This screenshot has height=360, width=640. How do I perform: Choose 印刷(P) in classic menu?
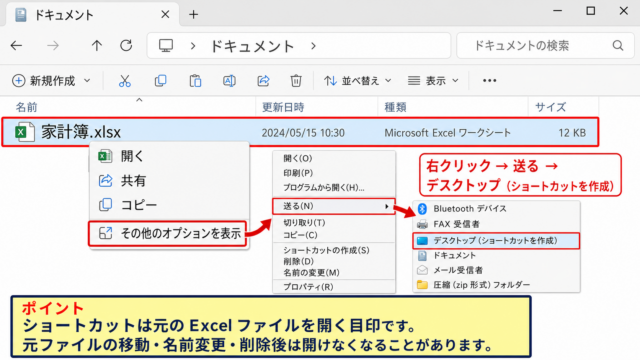tap(334, 173)
